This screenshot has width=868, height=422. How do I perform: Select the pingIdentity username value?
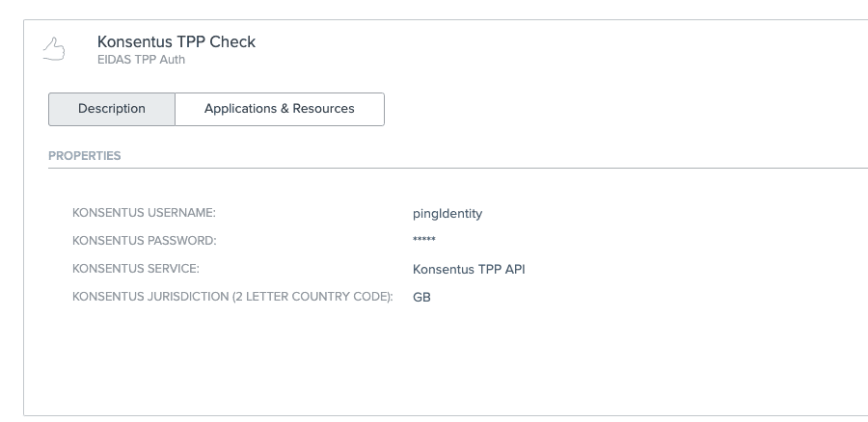pos(448,214)
